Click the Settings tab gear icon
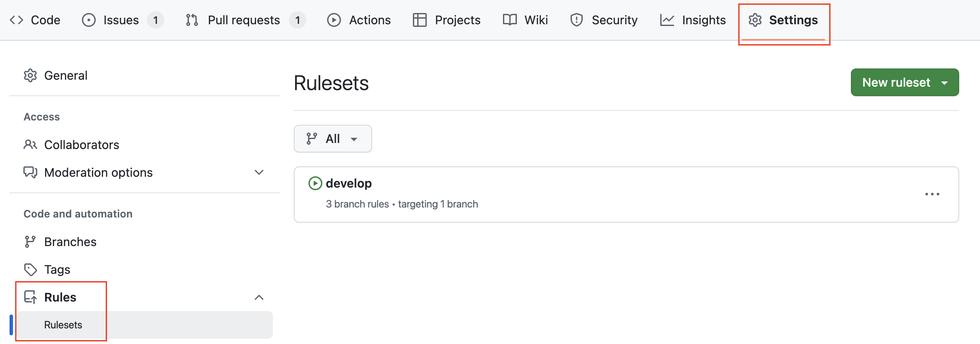The image size is (980, 344). point(755,20)
